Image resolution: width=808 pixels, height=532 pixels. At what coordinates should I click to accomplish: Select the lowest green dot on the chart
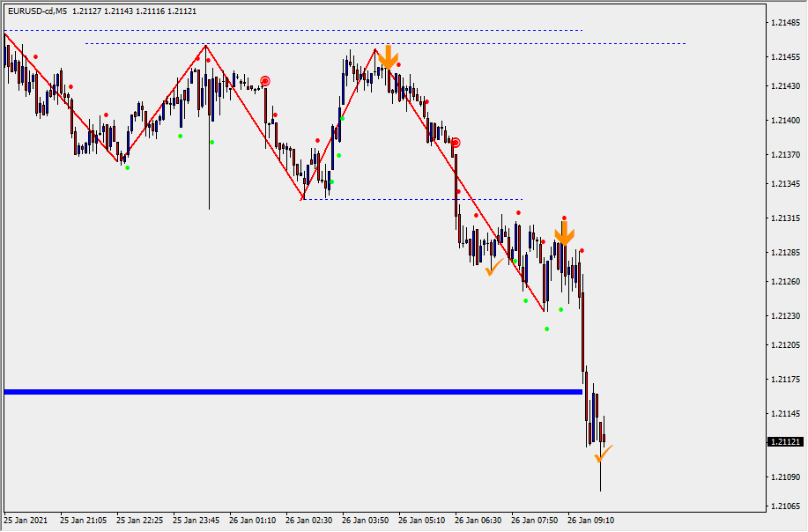coord(546,329)
